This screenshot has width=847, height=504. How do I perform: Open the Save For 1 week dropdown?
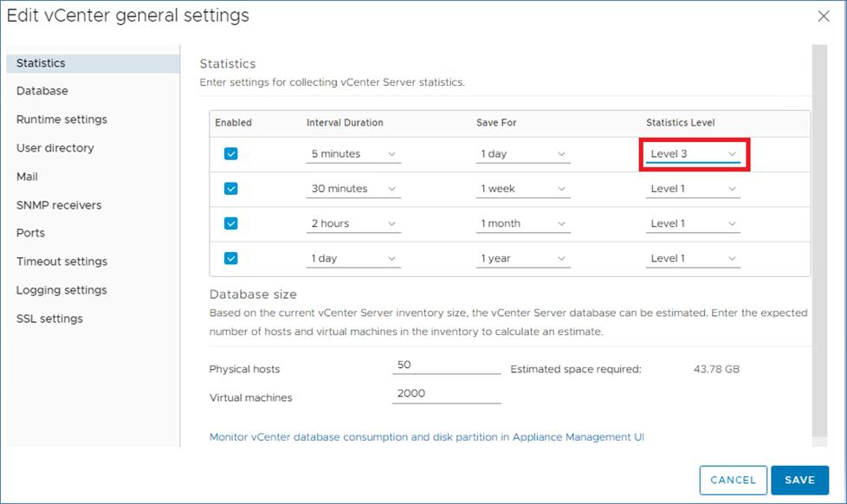(523, 189)
